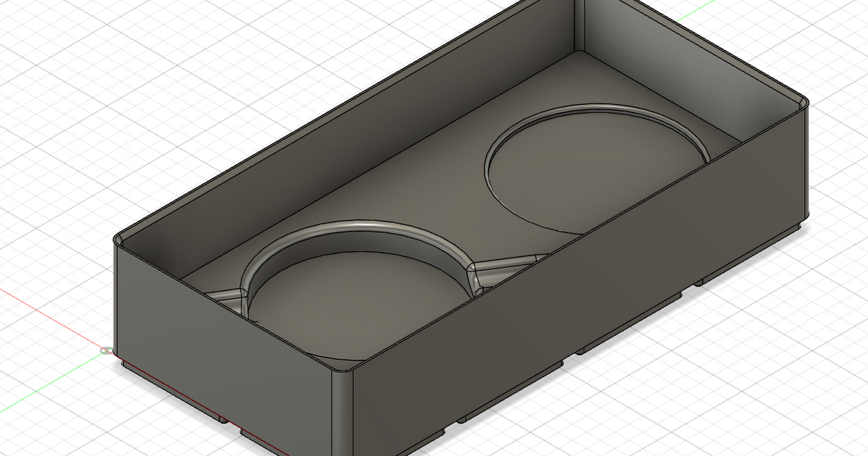Select the long outer side wall of bin
The width and height of the screenshot is (868, 456).
[579, 290]
